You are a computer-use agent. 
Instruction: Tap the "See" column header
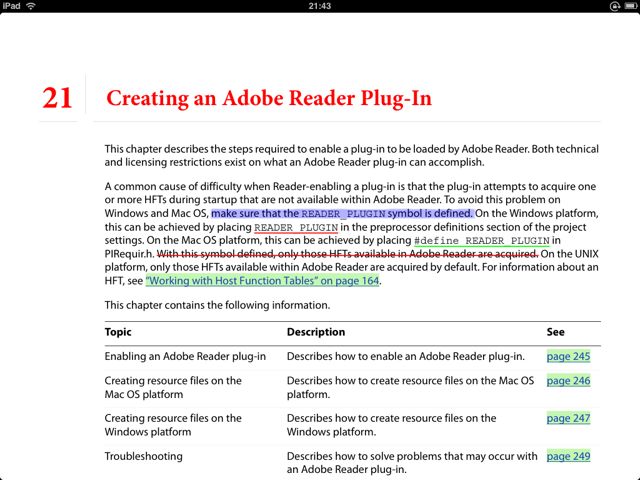coord(556,332)
